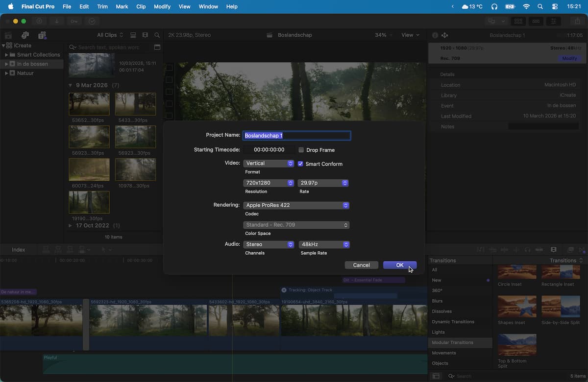
Task: Open the Resolution dropdown showing 720x1280
Action: (269, 183)
